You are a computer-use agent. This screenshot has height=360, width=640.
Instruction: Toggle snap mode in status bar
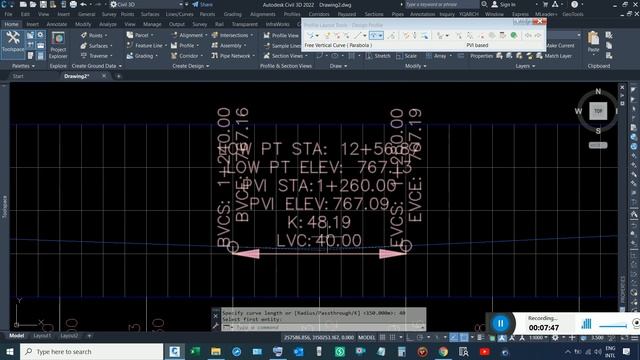392,338
